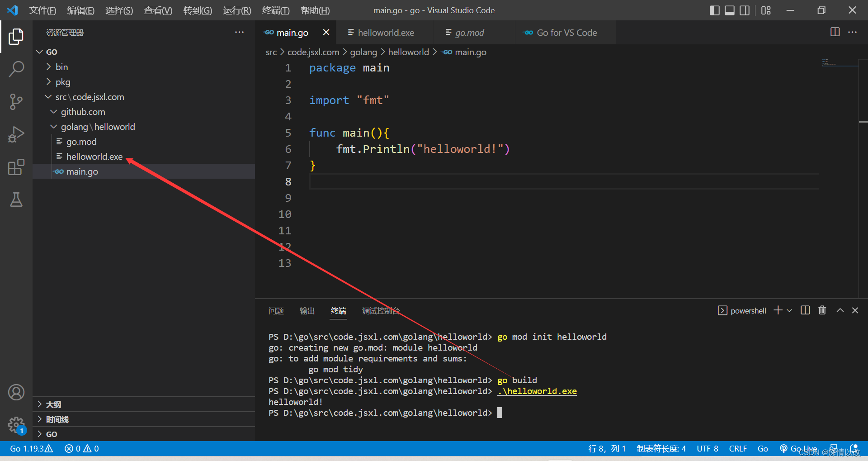Open the terminal launch profile dropdown
This screenshot has width=868, height=461.
coord(789,310)
